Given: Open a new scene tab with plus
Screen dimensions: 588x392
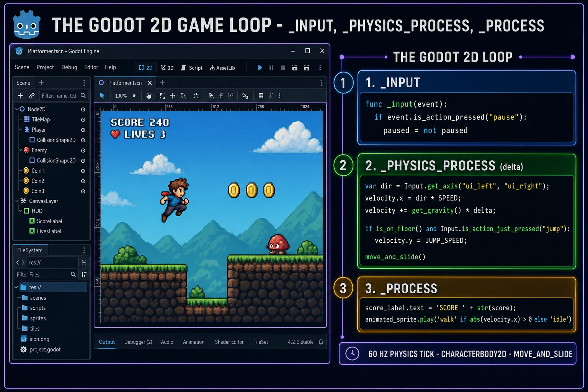Looking at the screenshot, I should [x=162, y=83].
